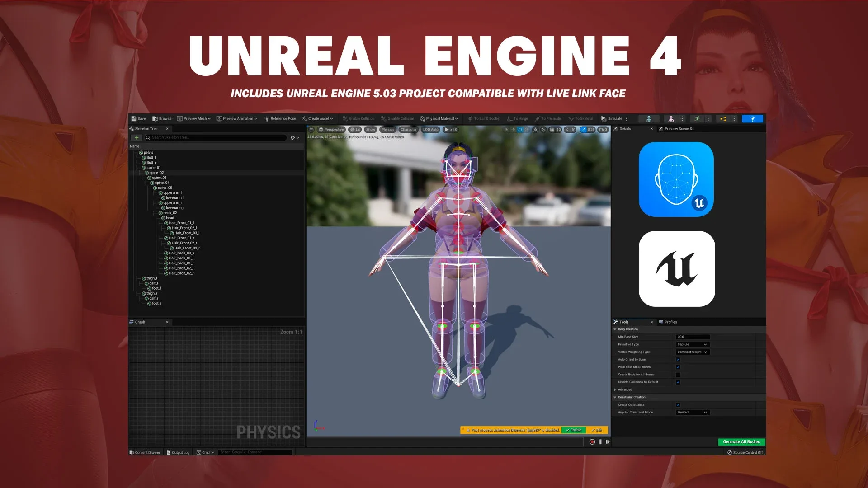Viewport: 868px width, 488px height.
Task: Enable Create Body for All Bones
Action: [678, 375]
